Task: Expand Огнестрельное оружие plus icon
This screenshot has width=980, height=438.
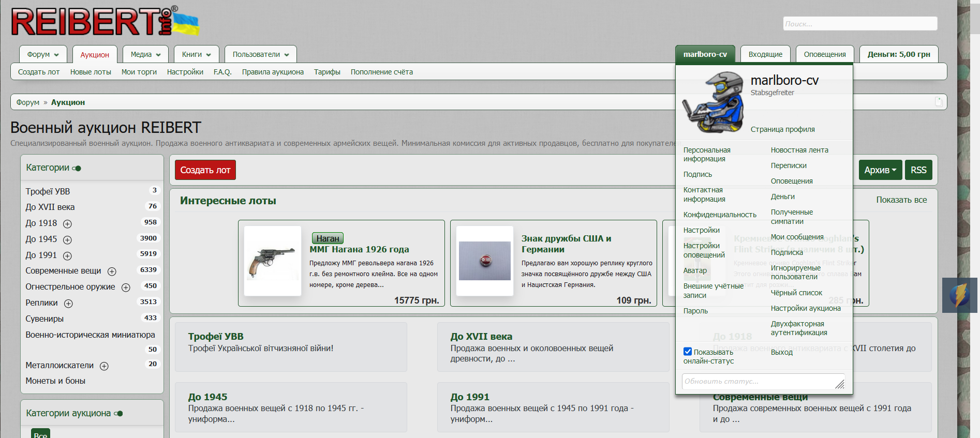Action: click(126, 288)
